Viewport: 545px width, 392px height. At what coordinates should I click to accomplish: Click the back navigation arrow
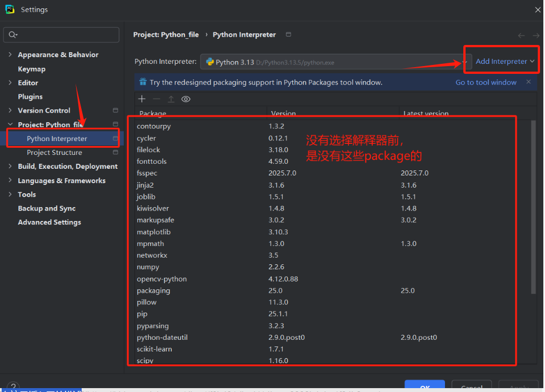[x=521, y=36]
